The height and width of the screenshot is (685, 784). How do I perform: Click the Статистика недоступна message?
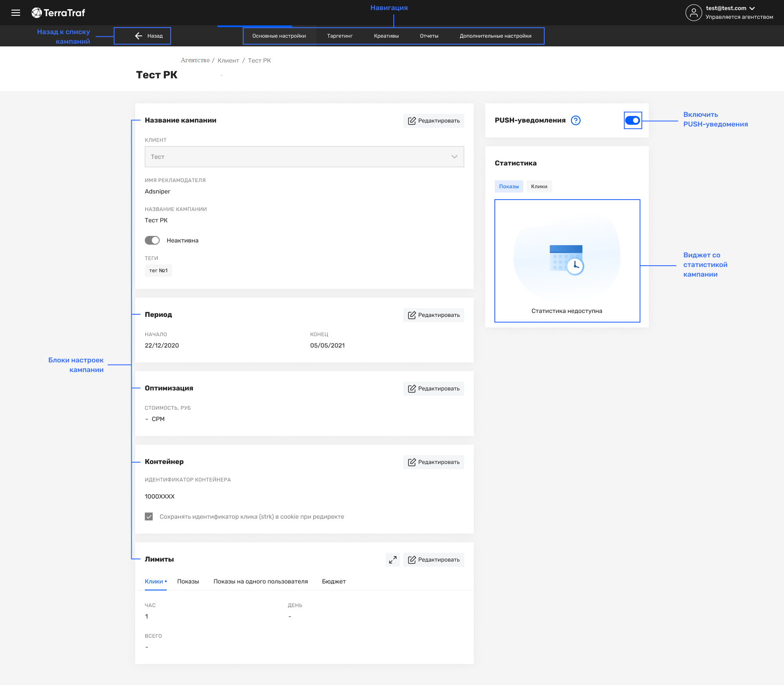tap(567, 311)
